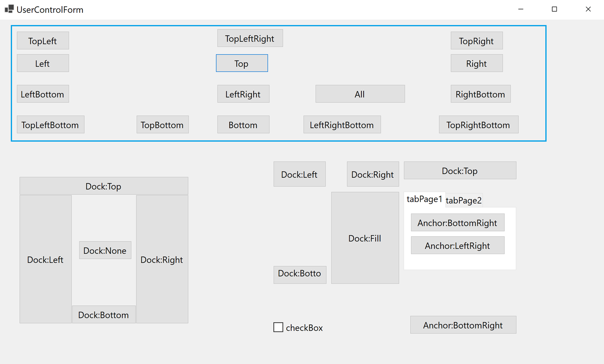Click the TopLeftBottom button
The image size is (604, 364).
50,125
